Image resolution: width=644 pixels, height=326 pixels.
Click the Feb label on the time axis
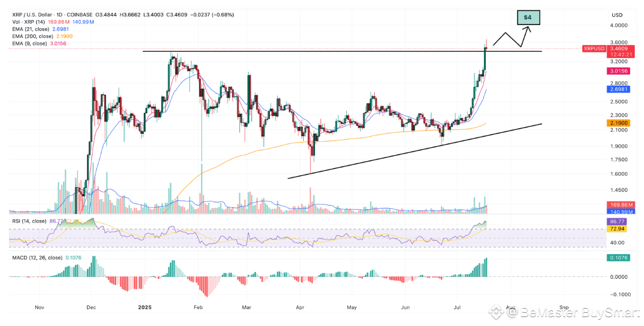tap(198, 306)
